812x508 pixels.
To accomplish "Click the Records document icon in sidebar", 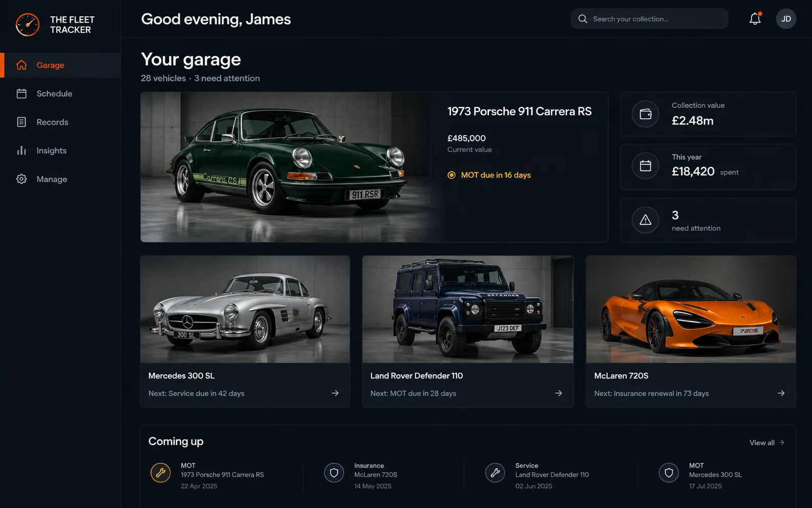I will tap(22, 122).
